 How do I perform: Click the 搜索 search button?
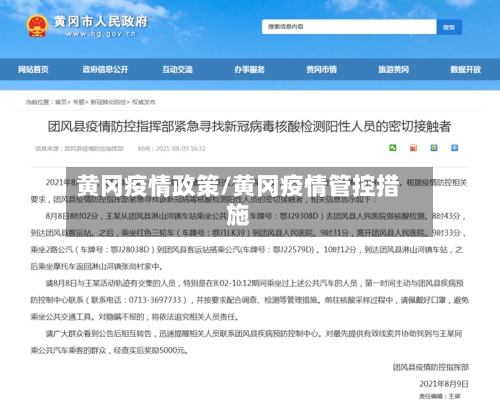(449, 27)
